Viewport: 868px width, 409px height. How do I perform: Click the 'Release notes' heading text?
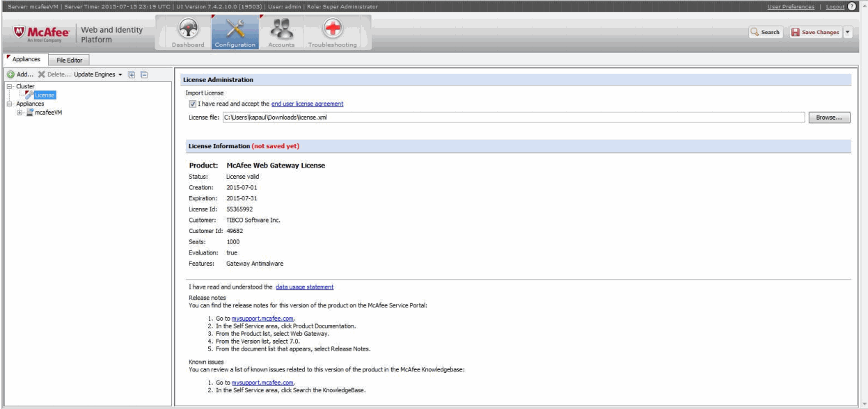click(207, 298)
